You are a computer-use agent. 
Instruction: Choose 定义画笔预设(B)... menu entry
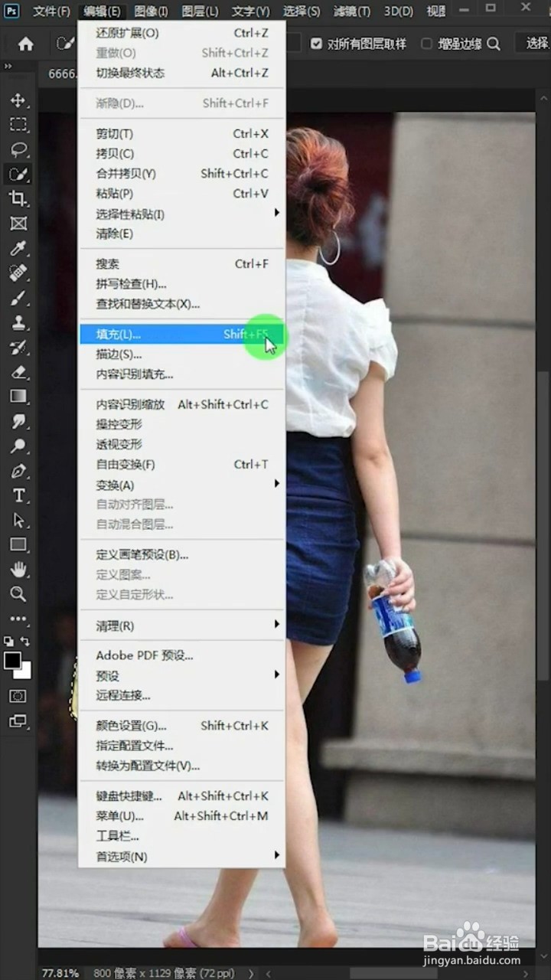point(182,554)
